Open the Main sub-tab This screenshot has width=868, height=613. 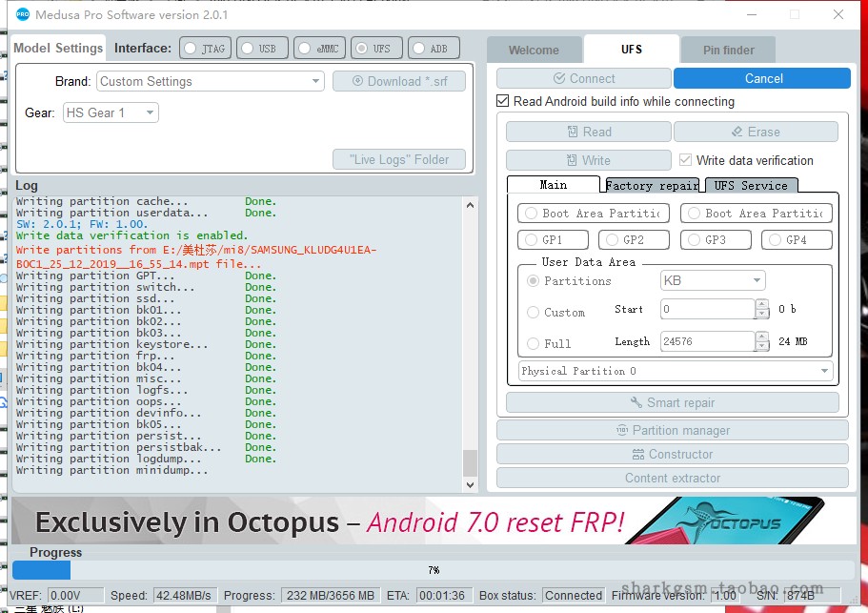tap(554, 185)
